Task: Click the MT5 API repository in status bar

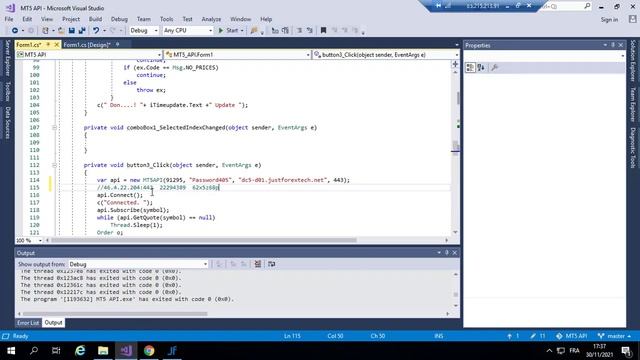Action: (571, 336)
